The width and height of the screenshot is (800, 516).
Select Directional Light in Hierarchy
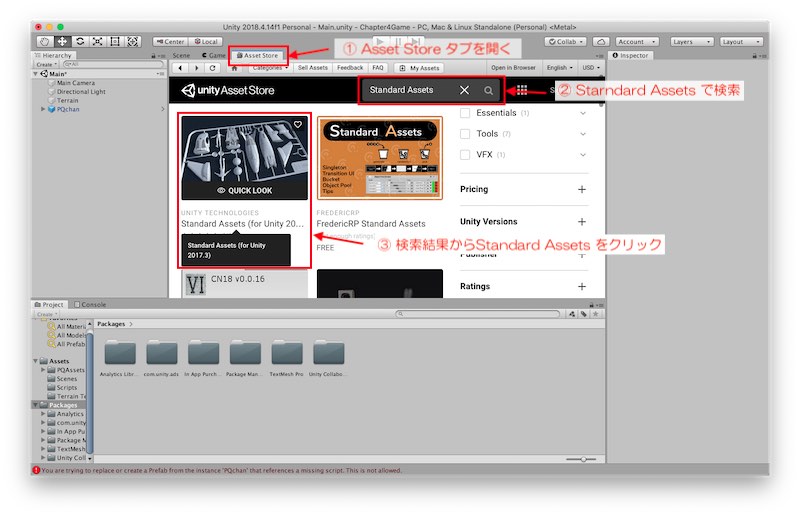click(81, 92)
